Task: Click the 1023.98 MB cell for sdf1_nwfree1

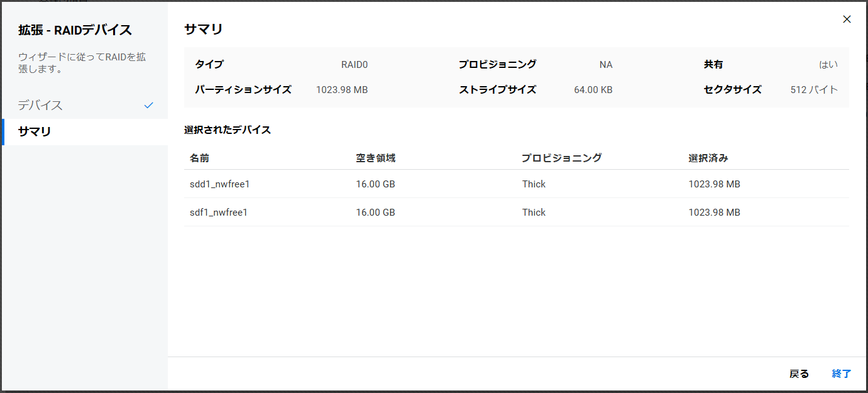Action: point(714,213)
